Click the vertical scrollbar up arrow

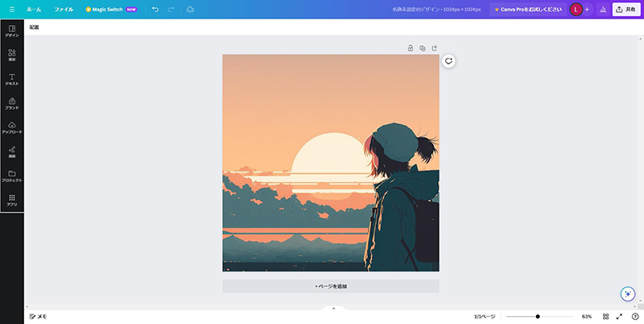tap(641, 38)
